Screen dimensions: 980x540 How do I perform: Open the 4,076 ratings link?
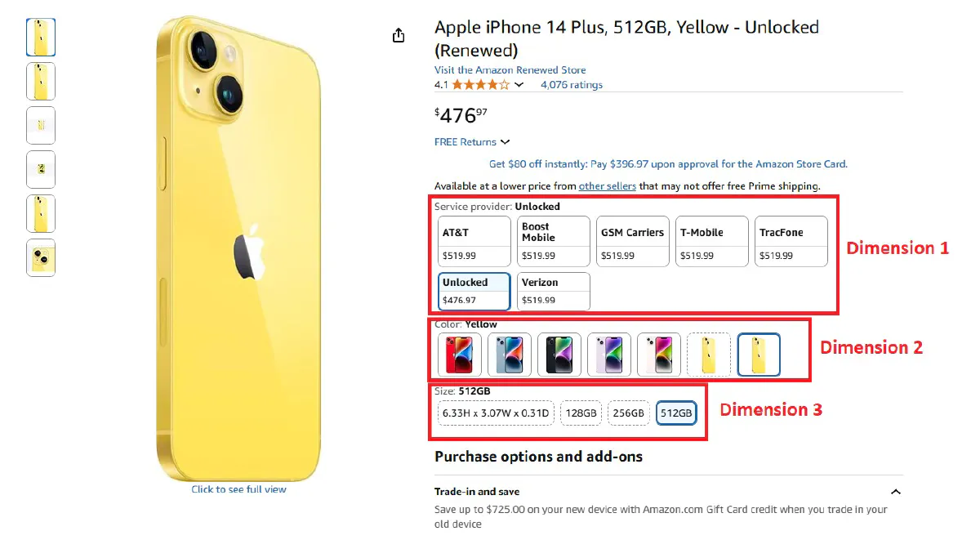click(x=571, y=85)
